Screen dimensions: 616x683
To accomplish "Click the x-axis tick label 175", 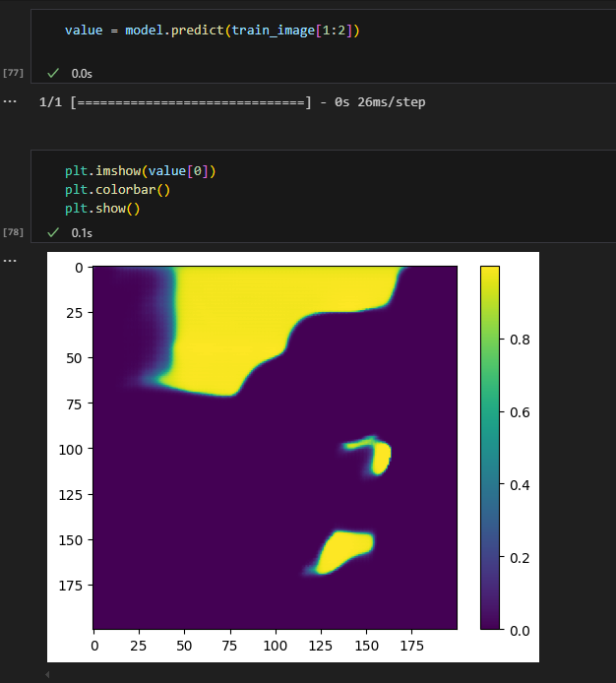I will tap(411, 646).
